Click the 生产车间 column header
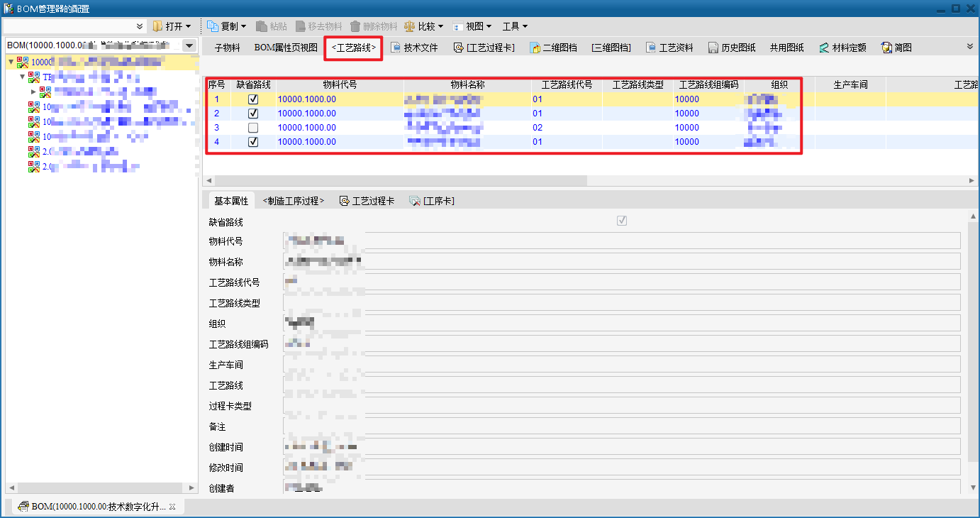Viewport: 980px width, 518px height. 850,84
